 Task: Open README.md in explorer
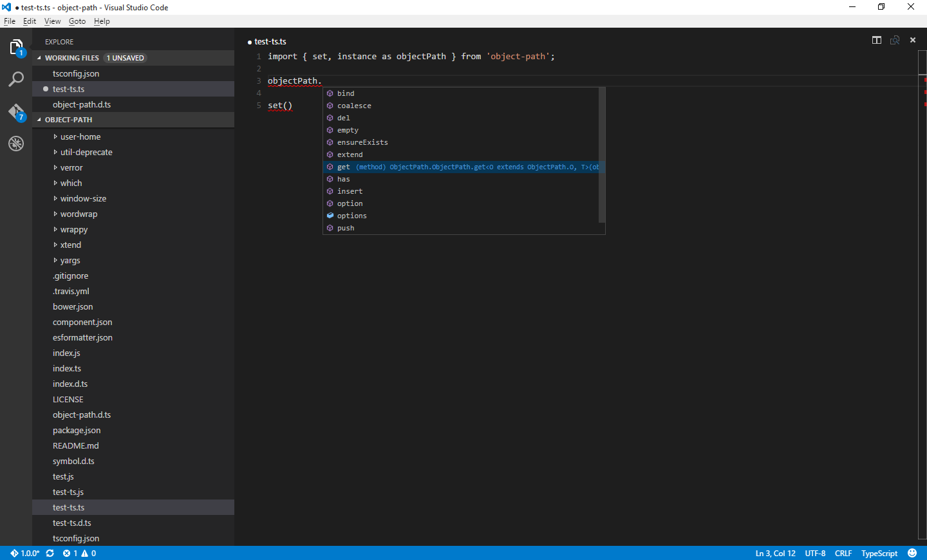133,445
